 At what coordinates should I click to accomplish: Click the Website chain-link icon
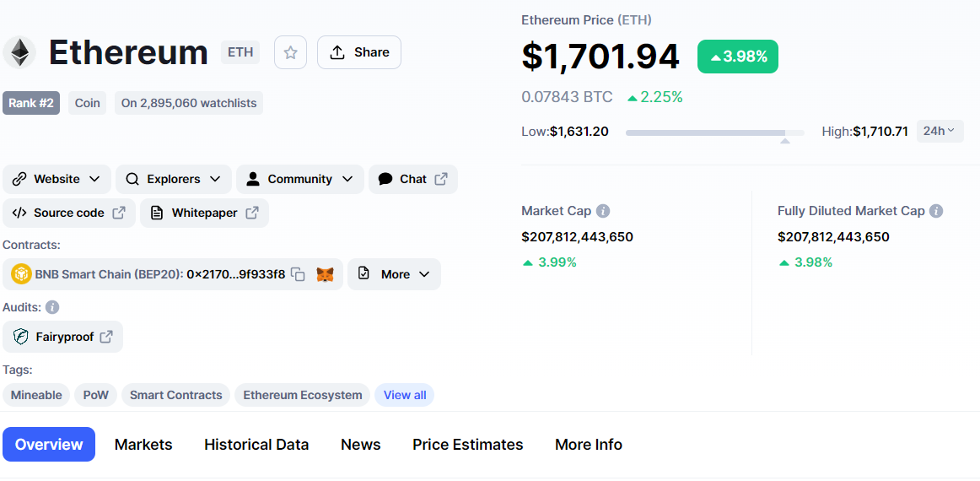[x=19, y=179]
